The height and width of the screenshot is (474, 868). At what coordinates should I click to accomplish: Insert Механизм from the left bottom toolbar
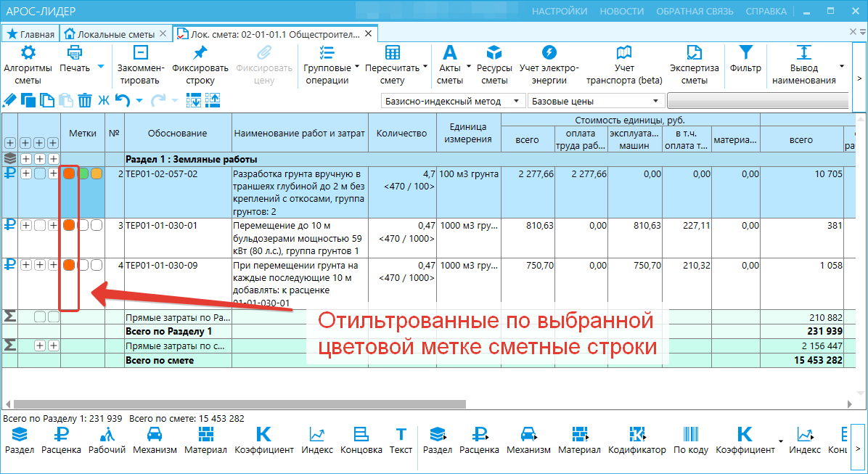(155, 441)
